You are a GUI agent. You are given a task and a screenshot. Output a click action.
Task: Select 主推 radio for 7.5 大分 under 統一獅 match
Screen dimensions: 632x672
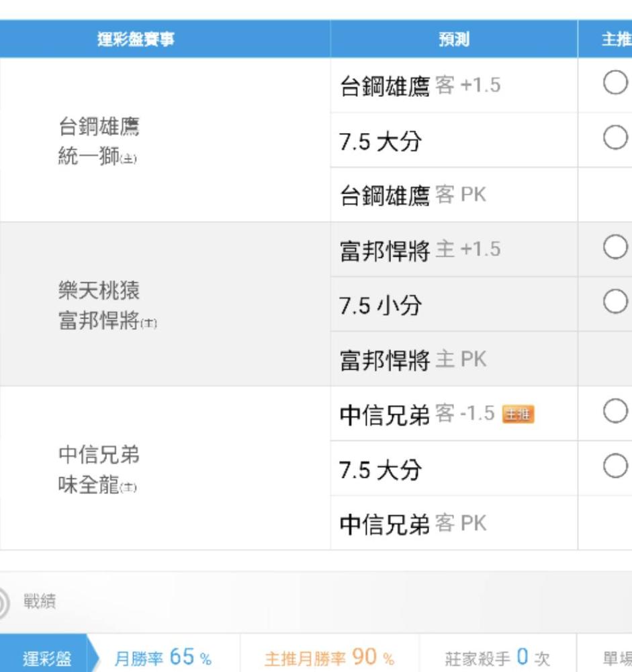[615, 137]
